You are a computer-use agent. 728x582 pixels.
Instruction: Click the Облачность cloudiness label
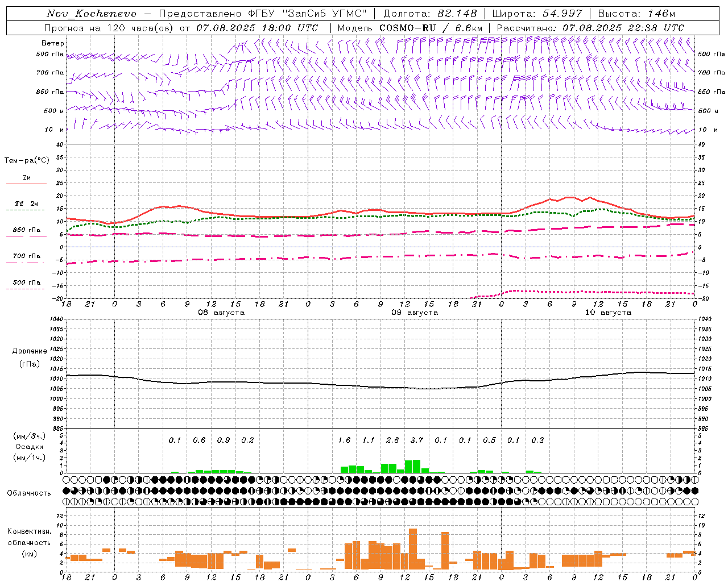[x=29, y=493]
